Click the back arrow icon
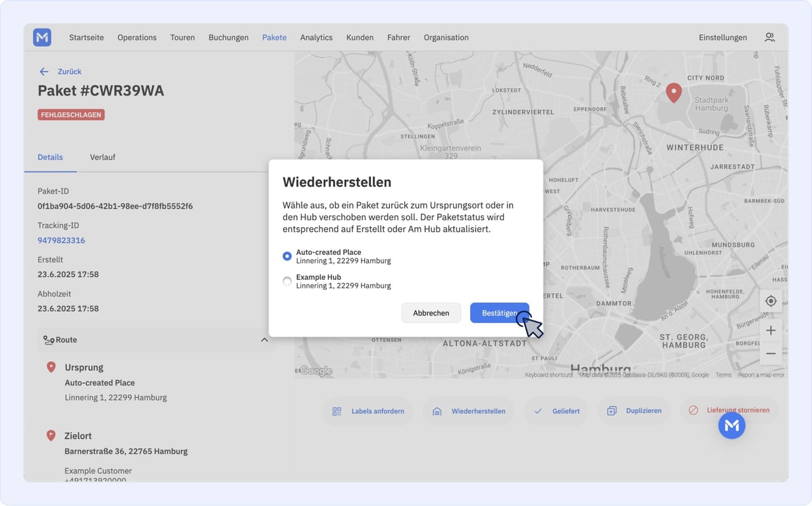 pos(44,72)
